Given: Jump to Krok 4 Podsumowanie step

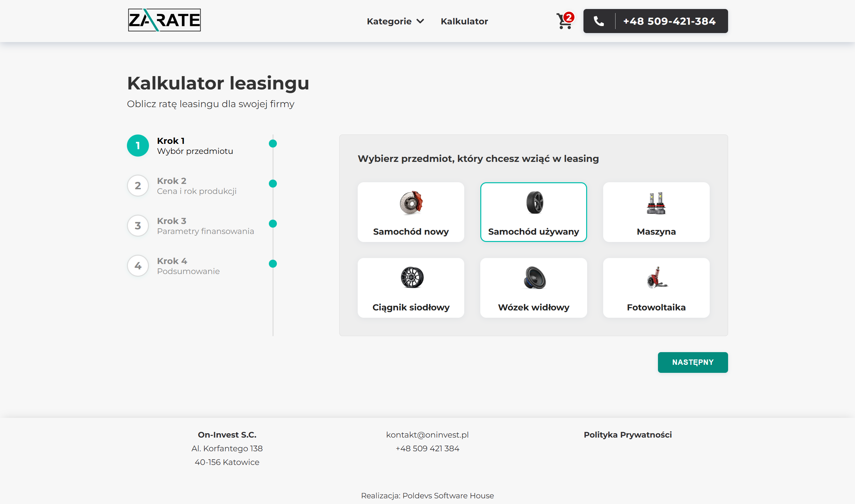Looking at the screenshot, I should pos(188,266).
